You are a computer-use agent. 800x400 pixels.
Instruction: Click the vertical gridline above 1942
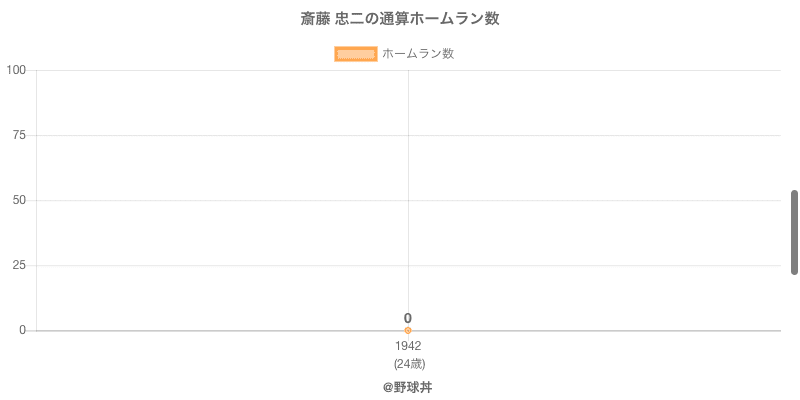tap(408, 170)
